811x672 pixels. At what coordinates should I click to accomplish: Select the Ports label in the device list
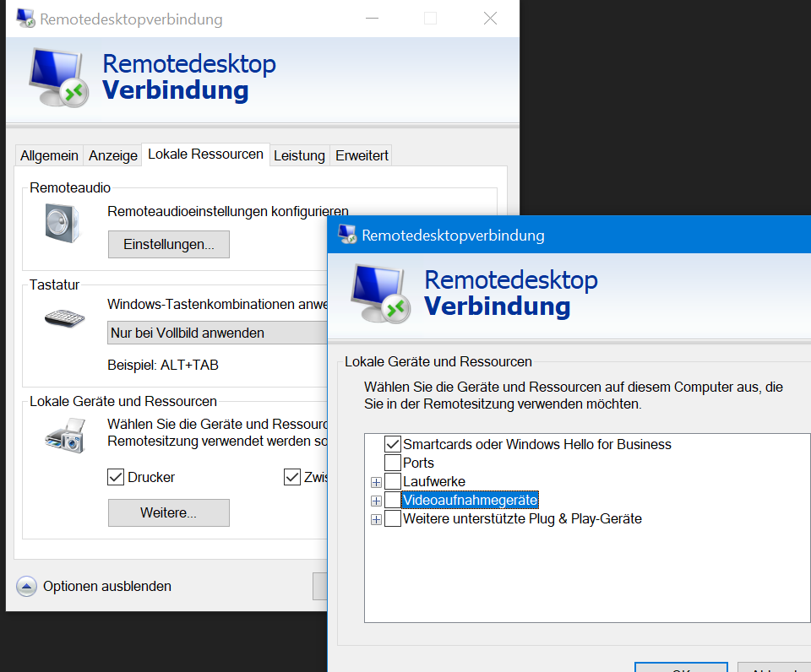tap(418, 463)
